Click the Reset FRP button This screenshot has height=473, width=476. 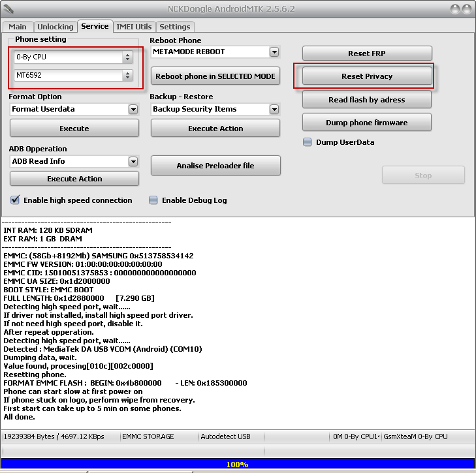click(367, 53)
